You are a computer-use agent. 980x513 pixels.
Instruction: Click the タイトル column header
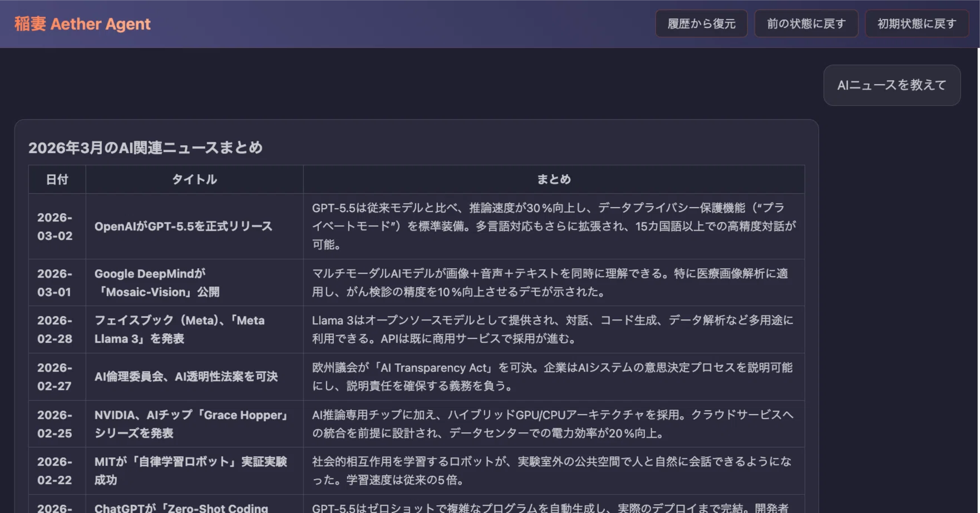point(194,179)
